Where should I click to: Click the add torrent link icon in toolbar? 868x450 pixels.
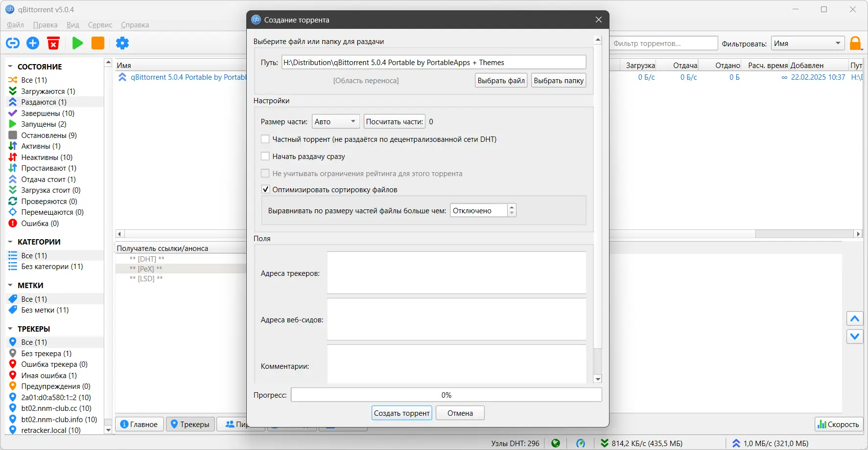[x=13, y=43]
